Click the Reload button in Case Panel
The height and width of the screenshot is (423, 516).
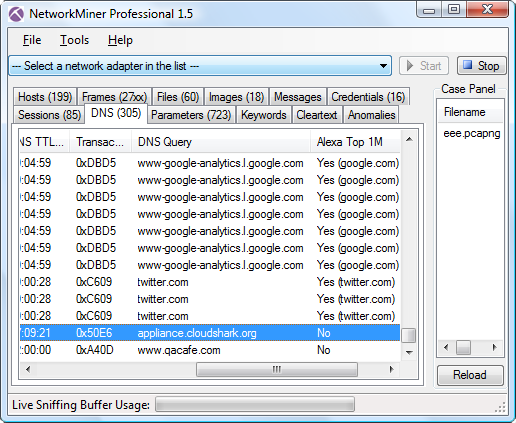(x=470, y=375)
